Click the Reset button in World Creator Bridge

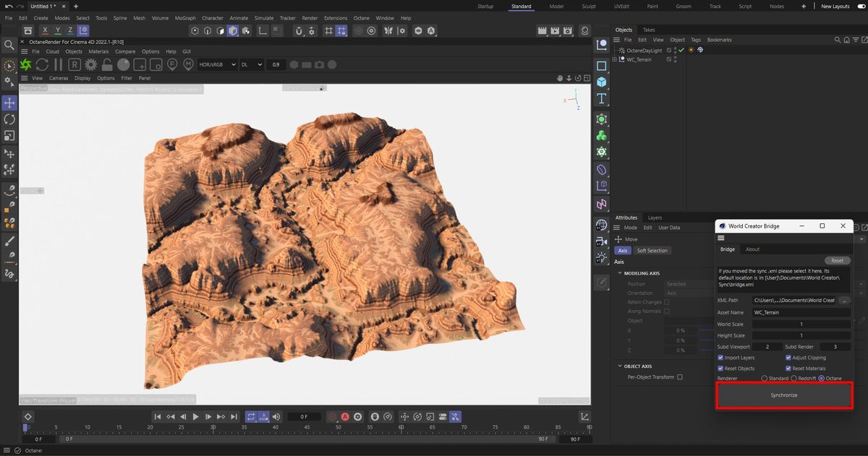click(837, 260)
